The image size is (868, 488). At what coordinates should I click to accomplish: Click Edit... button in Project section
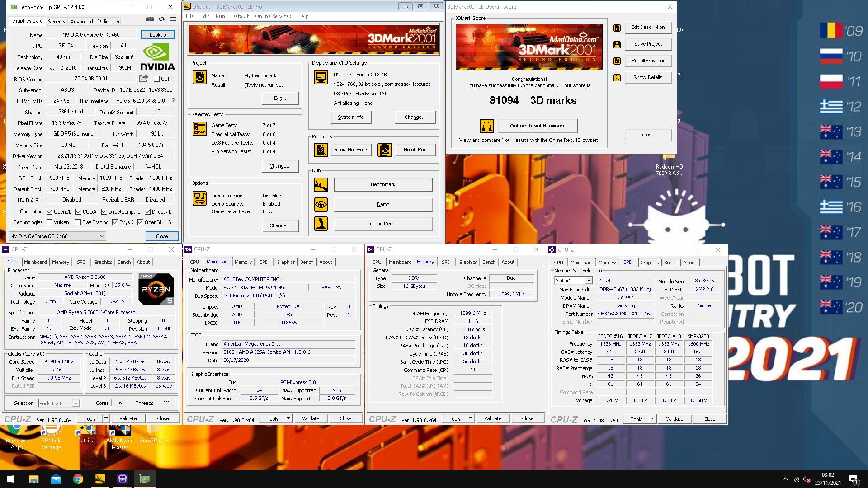280,98
